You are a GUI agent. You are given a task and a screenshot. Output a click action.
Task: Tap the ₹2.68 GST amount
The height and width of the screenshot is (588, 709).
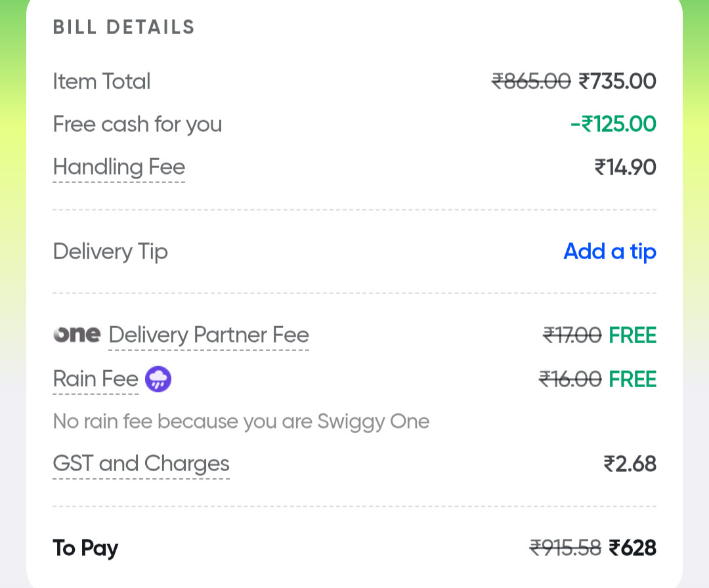pyautogui.click(x=630, y=464)
